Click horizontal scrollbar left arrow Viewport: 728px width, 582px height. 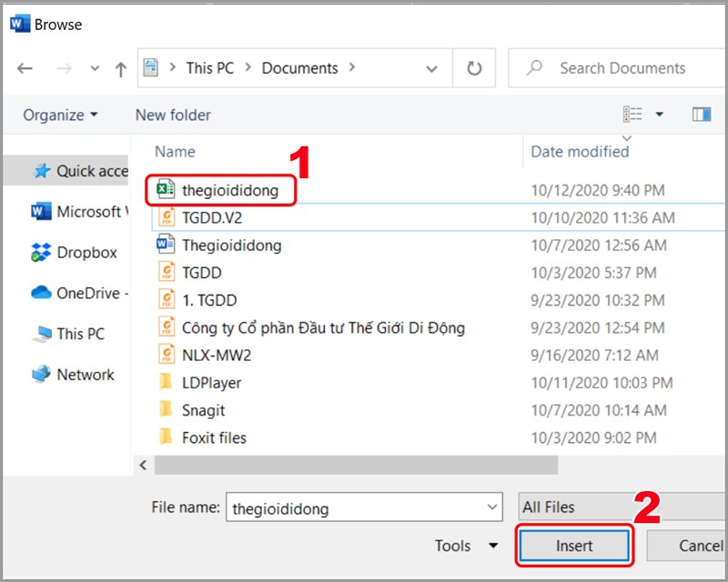coord(143,465)
